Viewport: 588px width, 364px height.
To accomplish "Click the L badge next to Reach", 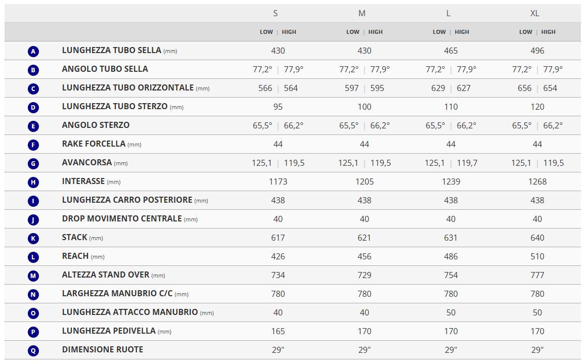I will pos(33,257).
